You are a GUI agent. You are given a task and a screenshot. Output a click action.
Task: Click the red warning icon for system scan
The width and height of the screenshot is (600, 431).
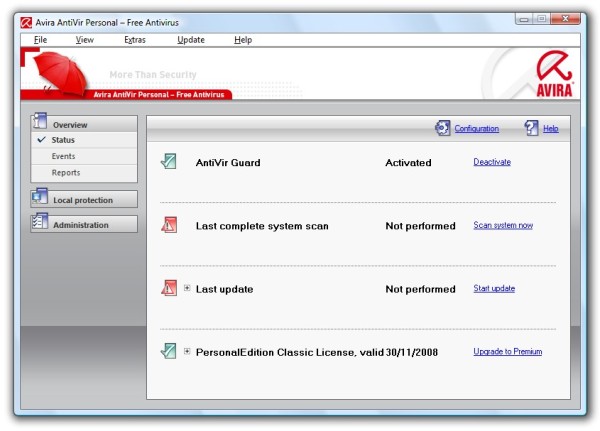(169, 226)
